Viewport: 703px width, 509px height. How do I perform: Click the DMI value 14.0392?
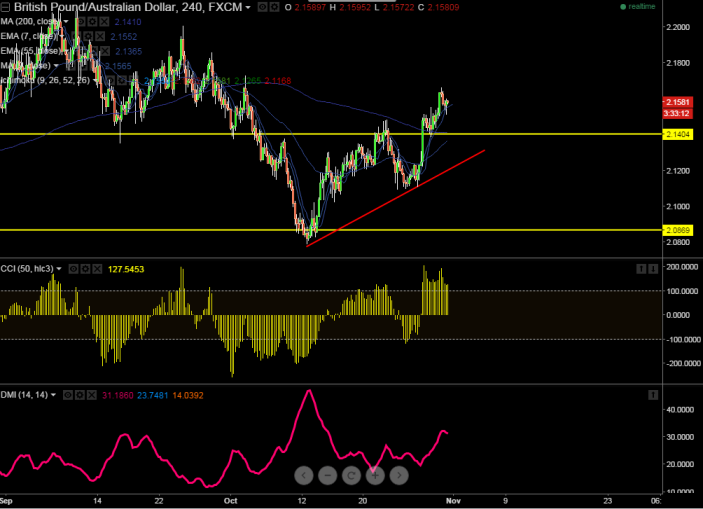[188, 396]
